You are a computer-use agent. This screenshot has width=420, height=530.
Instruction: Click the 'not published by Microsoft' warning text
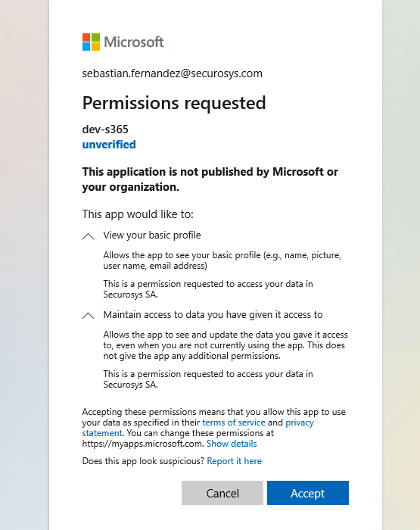(210, 179)
